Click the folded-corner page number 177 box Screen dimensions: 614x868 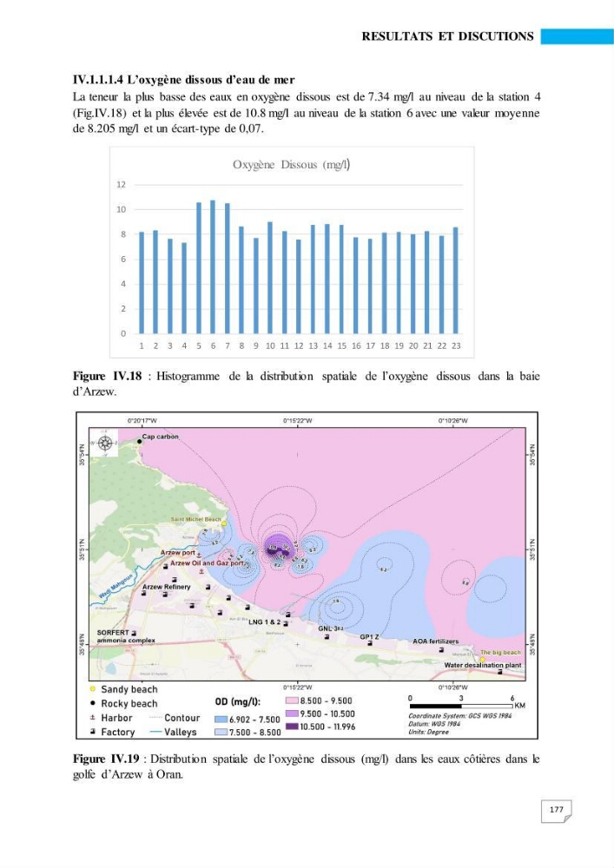557,811
